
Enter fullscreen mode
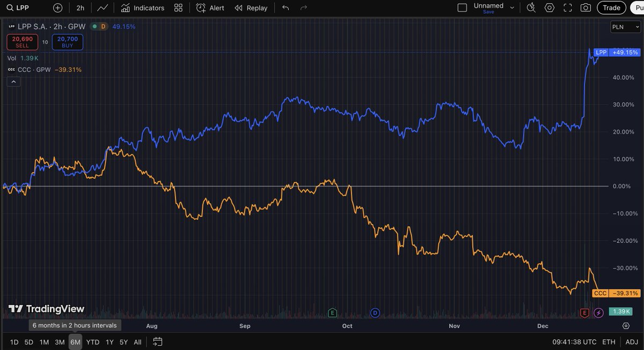tap(568, 8)
